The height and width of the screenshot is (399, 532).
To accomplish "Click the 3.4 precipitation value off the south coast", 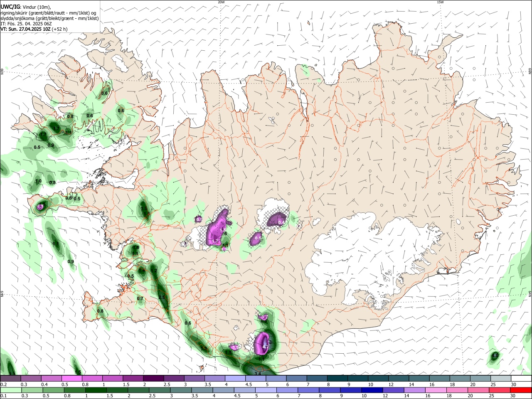I will point(257,374).
